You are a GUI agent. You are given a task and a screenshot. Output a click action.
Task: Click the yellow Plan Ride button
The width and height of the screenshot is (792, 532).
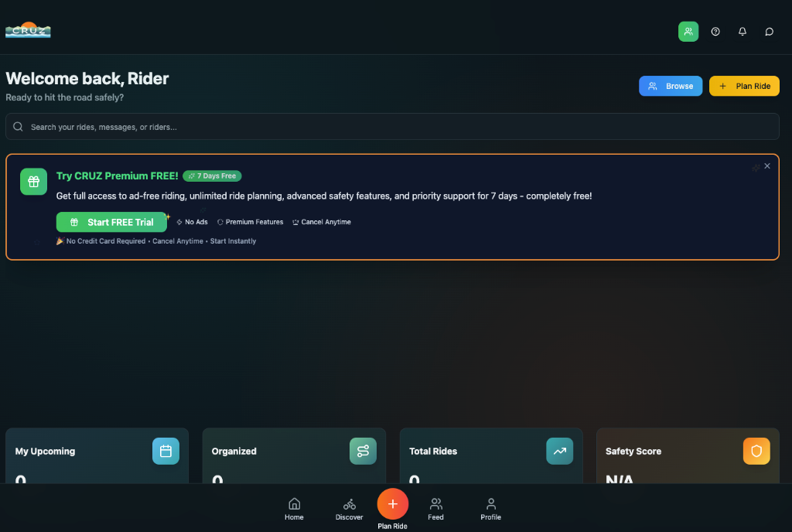click(x=744, y=86)
